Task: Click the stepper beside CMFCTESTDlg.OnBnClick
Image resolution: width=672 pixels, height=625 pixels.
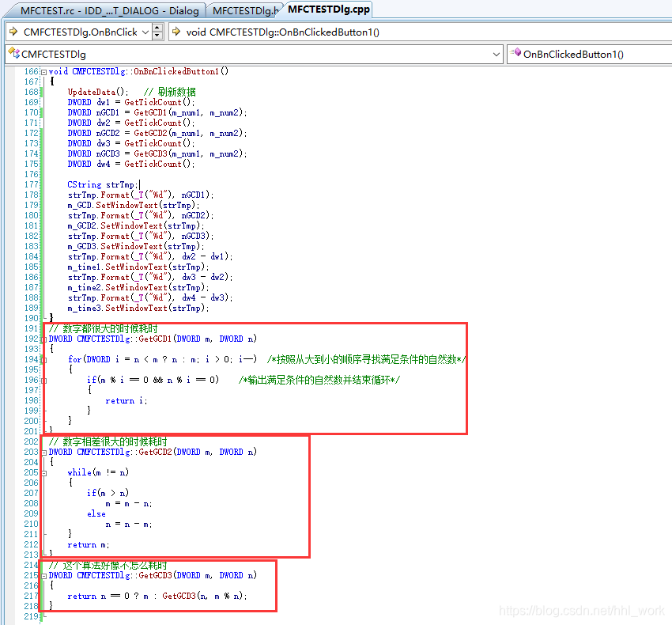Action: [x=157, y=32]
